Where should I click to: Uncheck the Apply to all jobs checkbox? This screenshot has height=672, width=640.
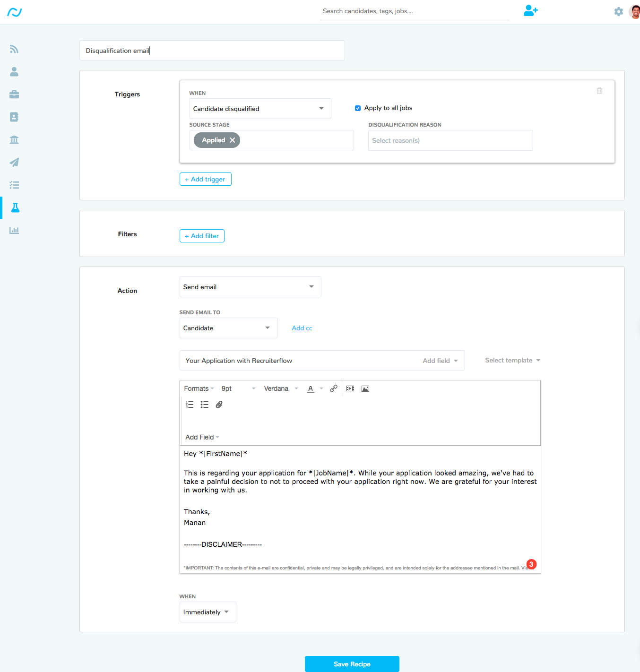coord(358,108)
